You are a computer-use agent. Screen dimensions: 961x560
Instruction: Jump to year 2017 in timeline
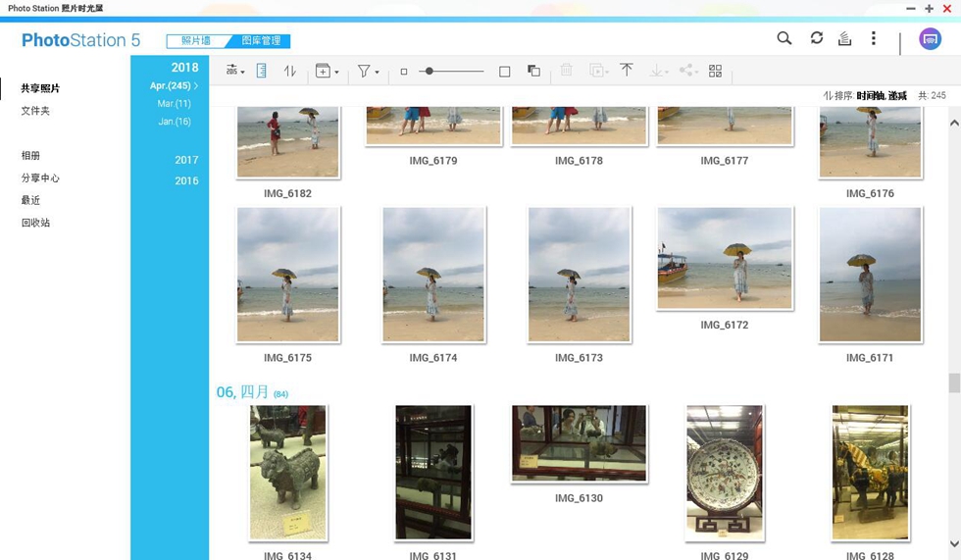pyautogui.click(x=186, y=160)
